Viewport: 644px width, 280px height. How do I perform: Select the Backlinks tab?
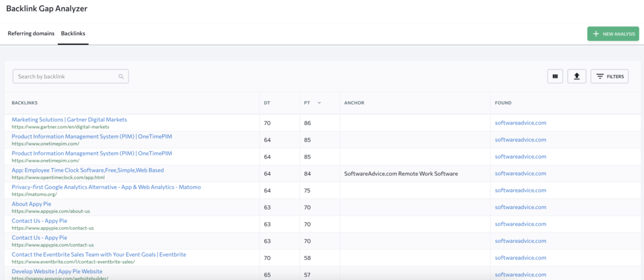73,33
